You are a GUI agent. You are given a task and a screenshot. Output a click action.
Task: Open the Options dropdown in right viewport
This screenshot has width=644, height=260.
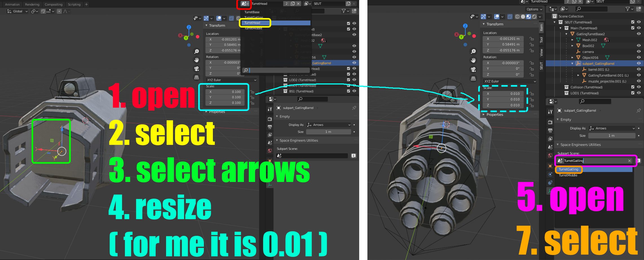pos(534,9)
